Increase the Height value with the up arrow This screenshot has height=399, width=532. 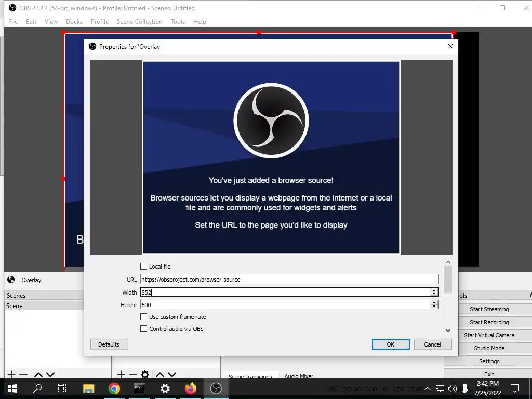tap(434, 303)
